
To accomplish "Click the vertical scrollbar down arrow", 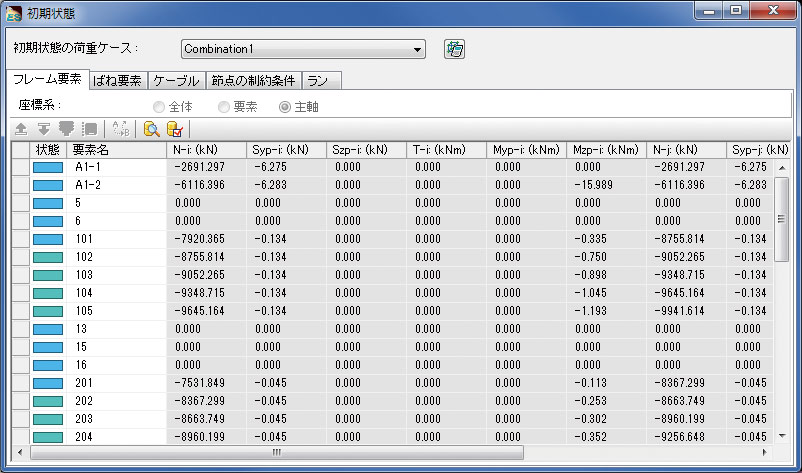I will coord(782,436).
